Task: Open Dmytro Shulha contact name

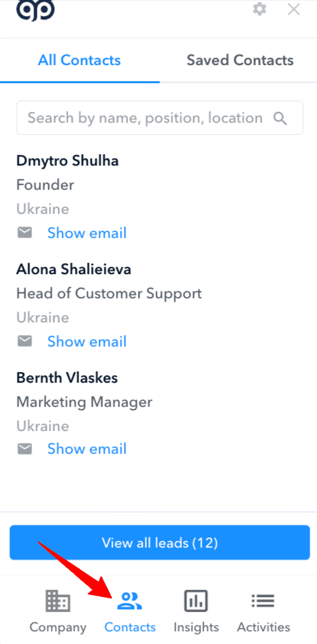Action: (x=67, y=161)
